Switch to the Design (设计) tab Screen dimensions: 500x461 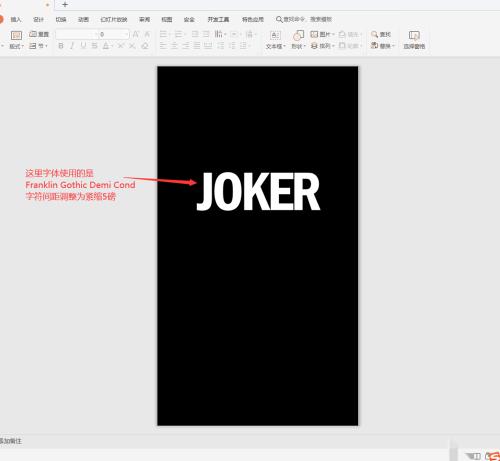38,19
